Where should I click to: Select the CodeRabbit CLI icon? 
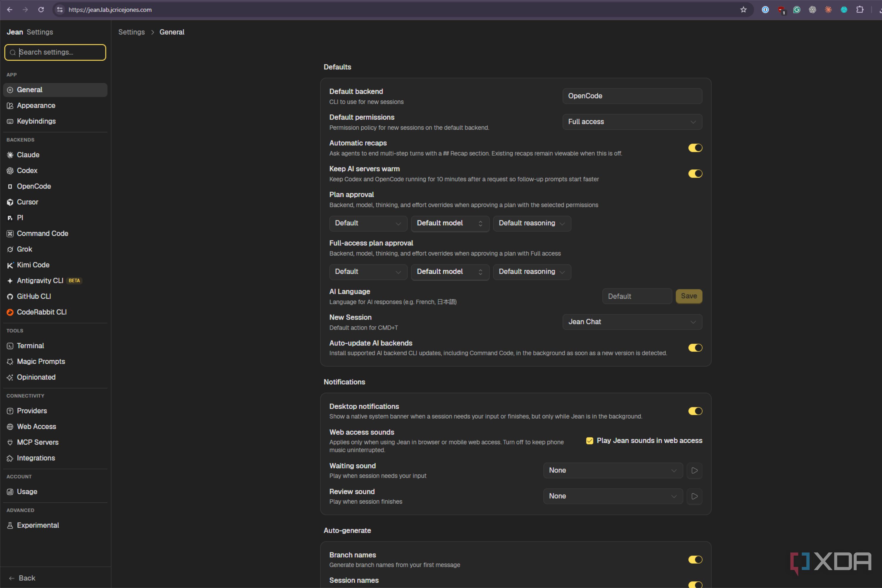10,312
